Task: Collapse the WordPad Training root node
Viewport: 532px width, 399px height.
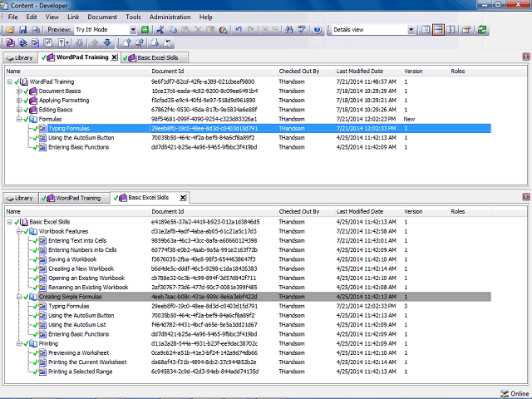Action: (10, 81)
